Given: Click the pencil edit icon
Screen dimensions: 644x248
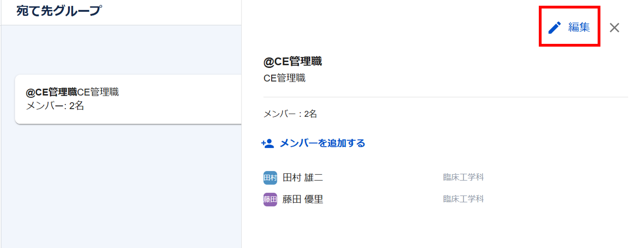Looking at the screenshot, I should coord(554,27).
